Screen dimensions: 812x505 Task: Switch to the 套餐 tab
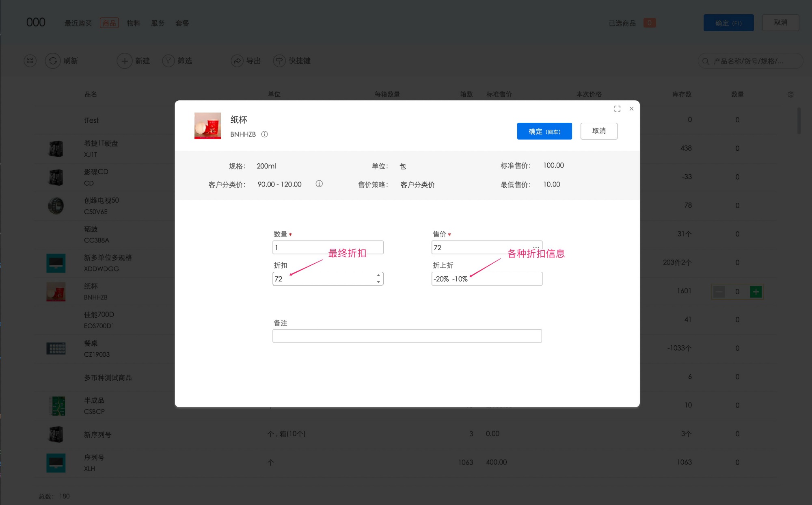click(x=182, y=23)
